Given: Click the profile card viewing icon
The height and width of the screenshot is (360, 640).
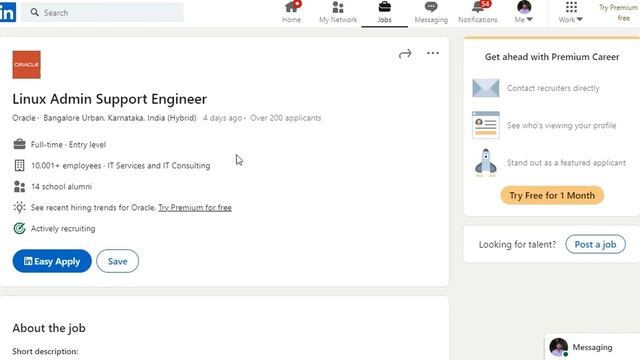Looking at the screenshot, I should (486, 125).
